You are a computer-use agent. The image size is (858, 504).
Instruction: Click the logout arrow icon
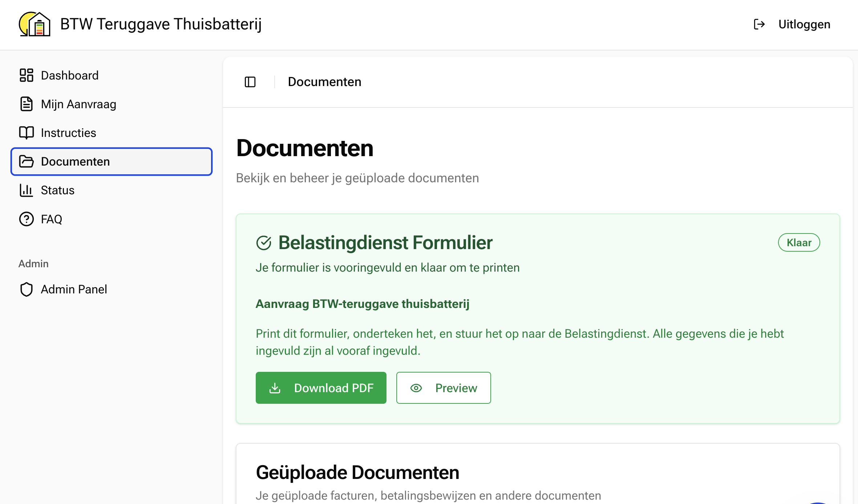pyautogui.click(x=759, y=24)
